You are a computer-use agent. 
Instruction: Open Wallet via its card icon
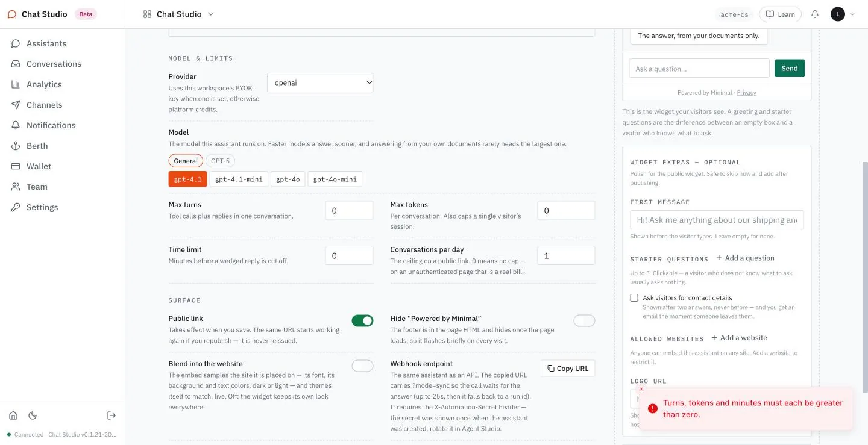coord(16,166)
